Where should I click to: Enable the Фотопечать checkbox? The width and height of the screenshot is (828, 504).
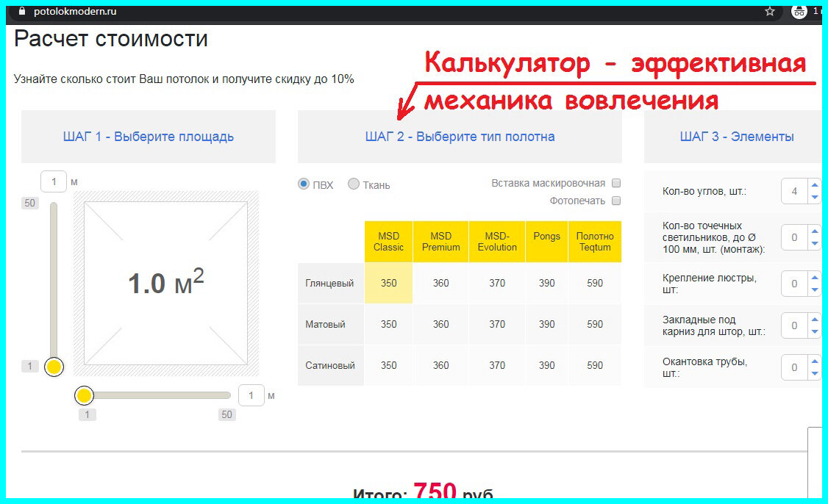coord(616,200)
